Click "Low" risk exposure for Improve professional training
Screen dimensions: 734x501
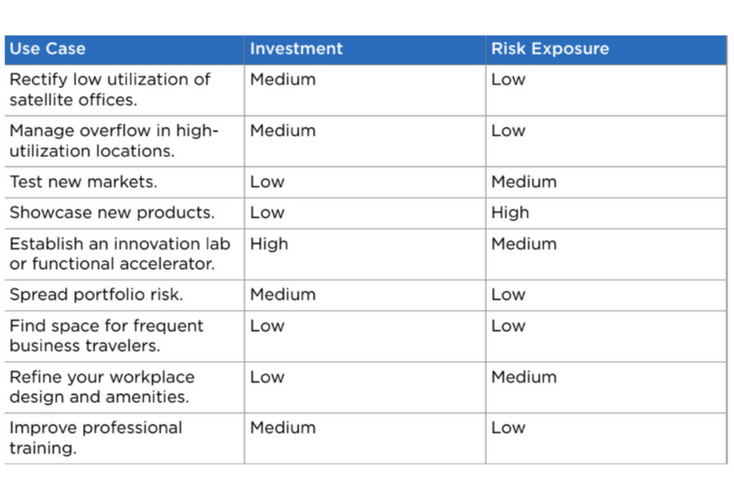(x=508, y=428)
